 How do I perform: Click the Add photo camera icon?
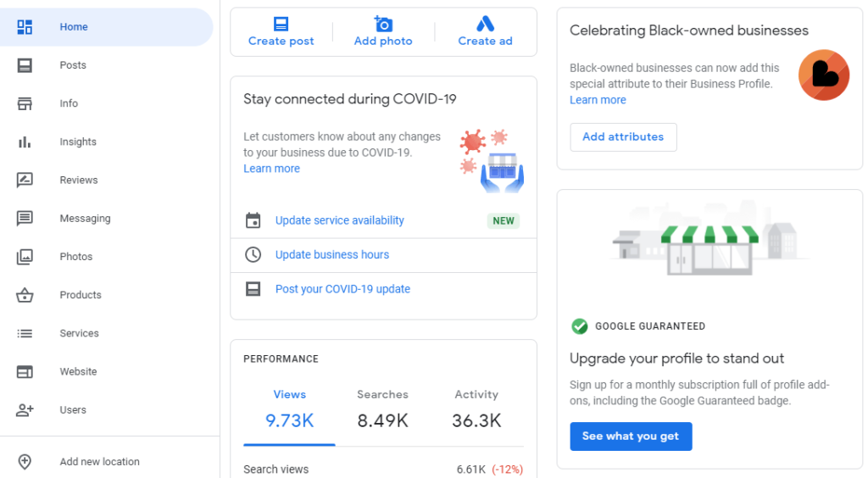pyautogui.click(x=383, y=24)
